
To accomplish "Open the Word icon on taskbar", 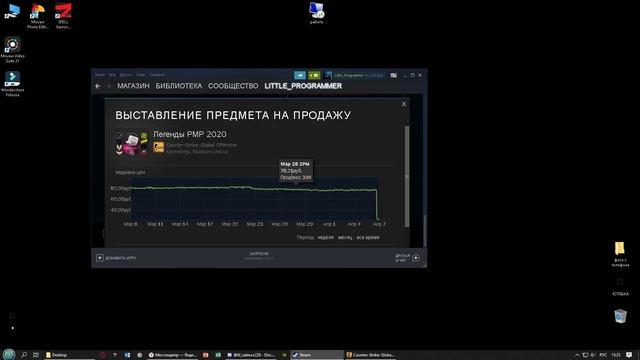I will point(127,355).
